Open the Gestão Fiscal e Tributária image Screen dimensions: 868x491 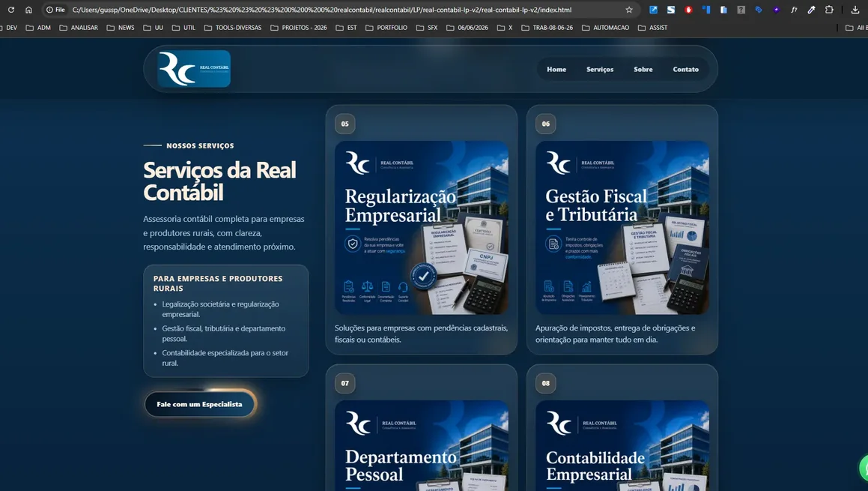622,228
